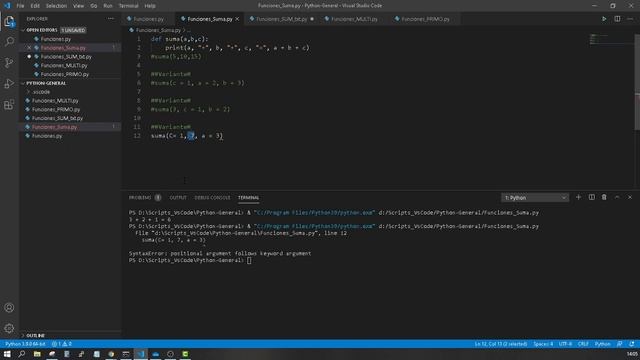The width and height of the screenshot is (640, 360).
Task: Switch to the Funciones.py editor tab
Action: (x=148, y=19)
